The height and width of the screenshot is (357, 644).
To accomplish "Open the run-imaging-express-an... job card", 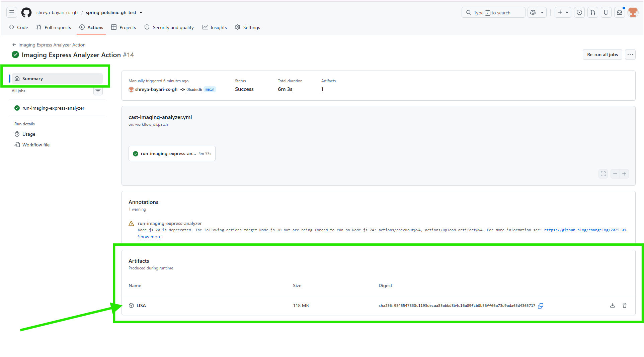I will pos(172,154).
